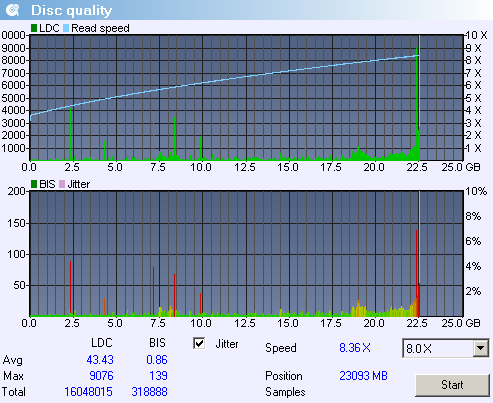Click the green LDC legend swatch
The image size is (493, 403).
tap(34, 28)
